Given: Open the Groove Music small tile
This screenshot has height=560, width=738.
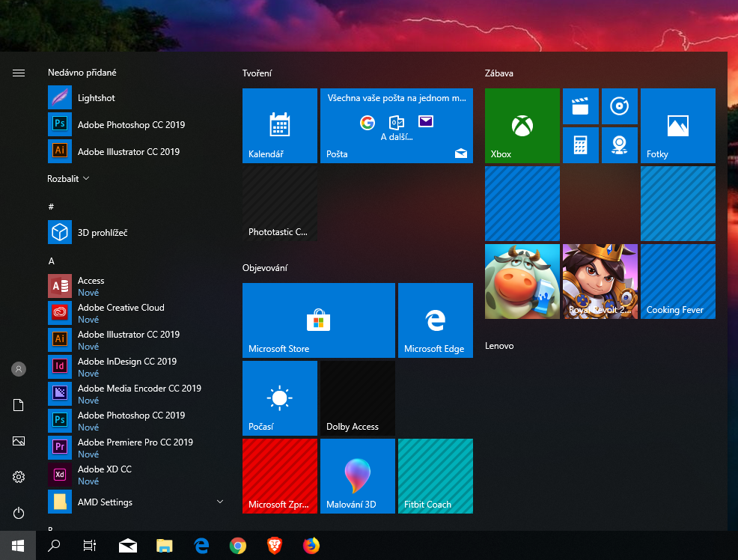Looking at the screenshot, I should (620, 106).
